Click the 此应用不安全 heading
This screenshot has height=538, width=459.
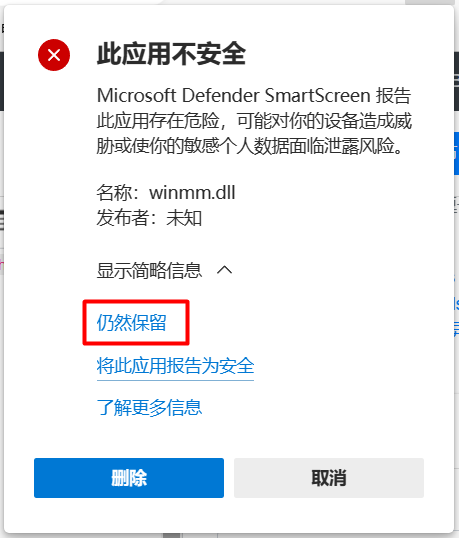coord(171,54)
